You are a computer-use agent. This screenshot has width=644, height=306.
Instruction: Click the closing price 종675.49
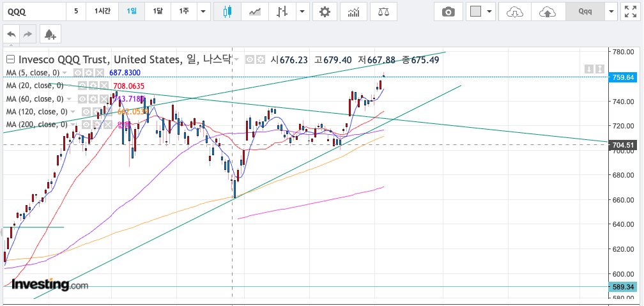coord(420,60)
